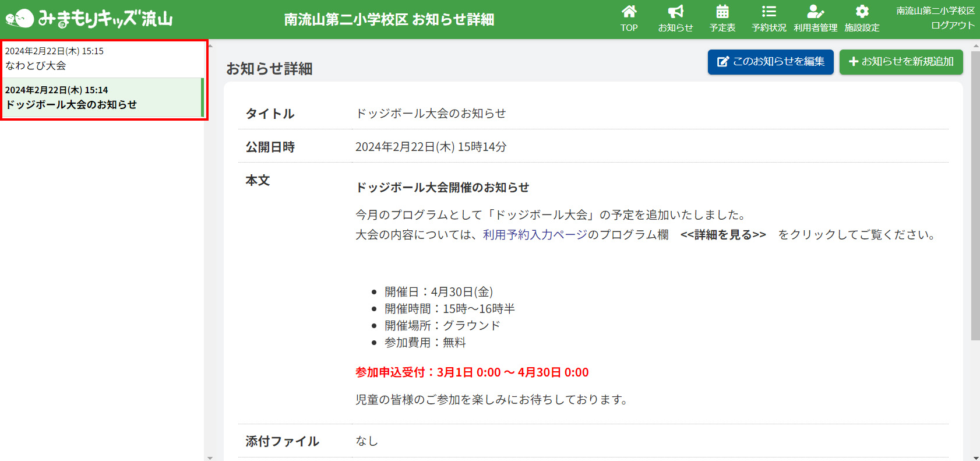980x461 pixels.
Task: Click the みまもりキッズ流山 logo
Action: (89, 19)
